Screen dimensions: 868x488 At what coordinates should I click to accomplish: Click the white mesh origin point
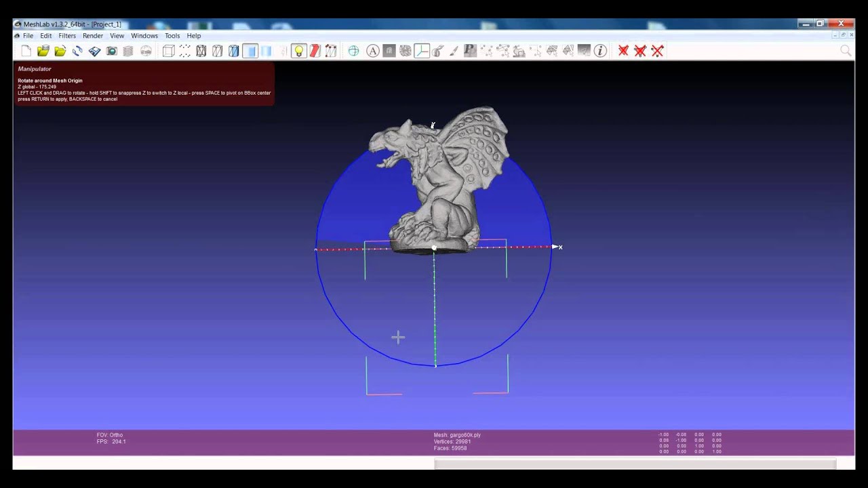434,248
